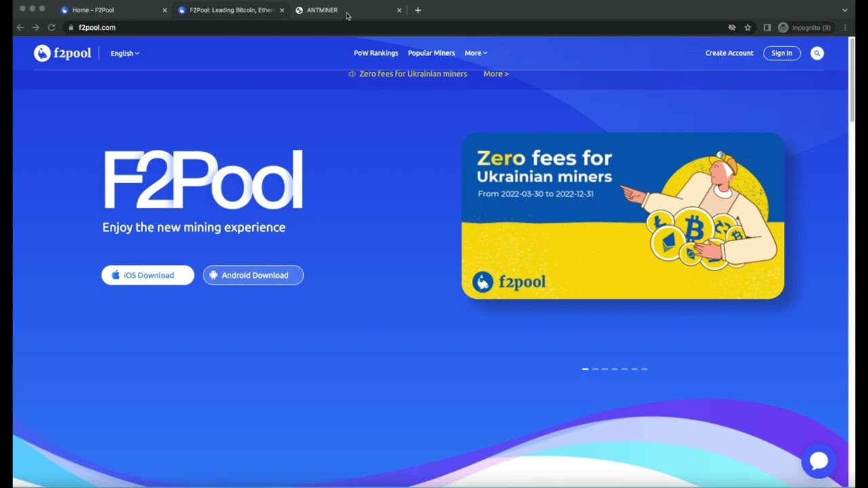Open a new tab with the plus icon

418,10
